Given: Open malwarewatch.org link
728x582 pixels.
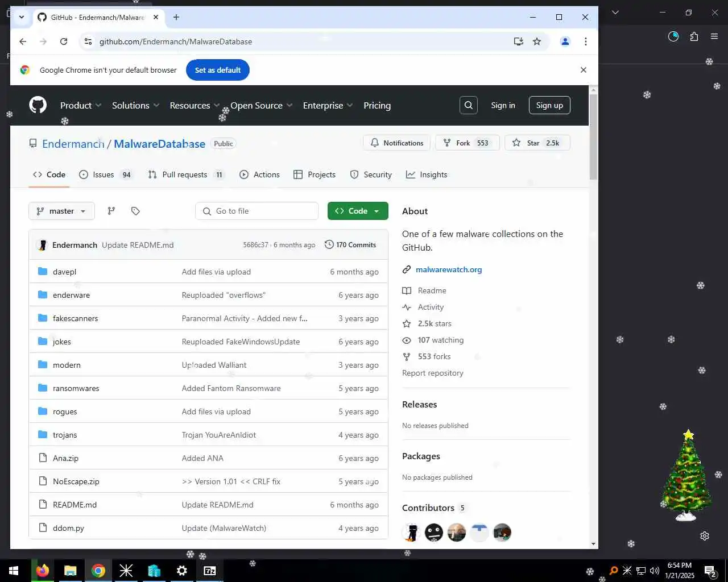Looking at the screenshot, I should pyautogui.click(x=449, y=269).
